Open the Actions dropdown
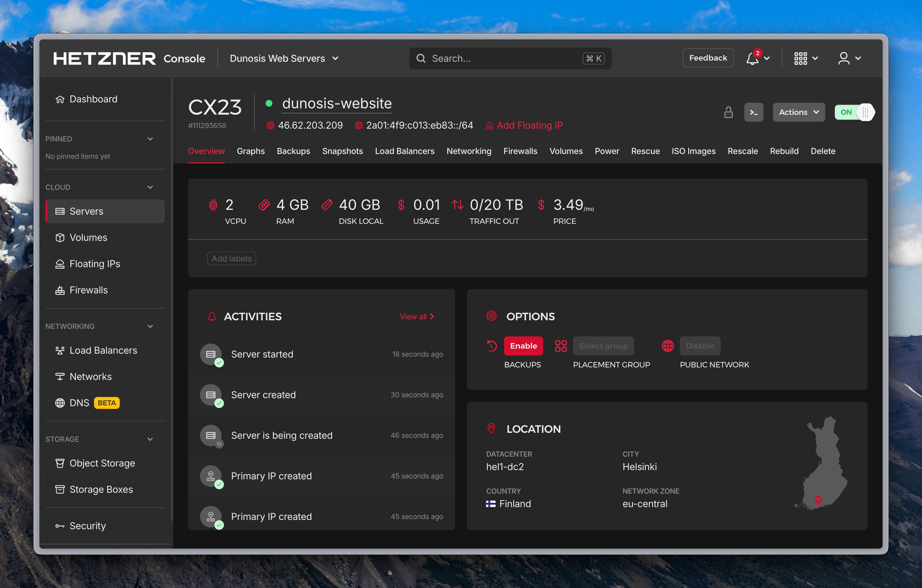Image resolution: width=922 pixels, height=588 pixels. point(799,112)
